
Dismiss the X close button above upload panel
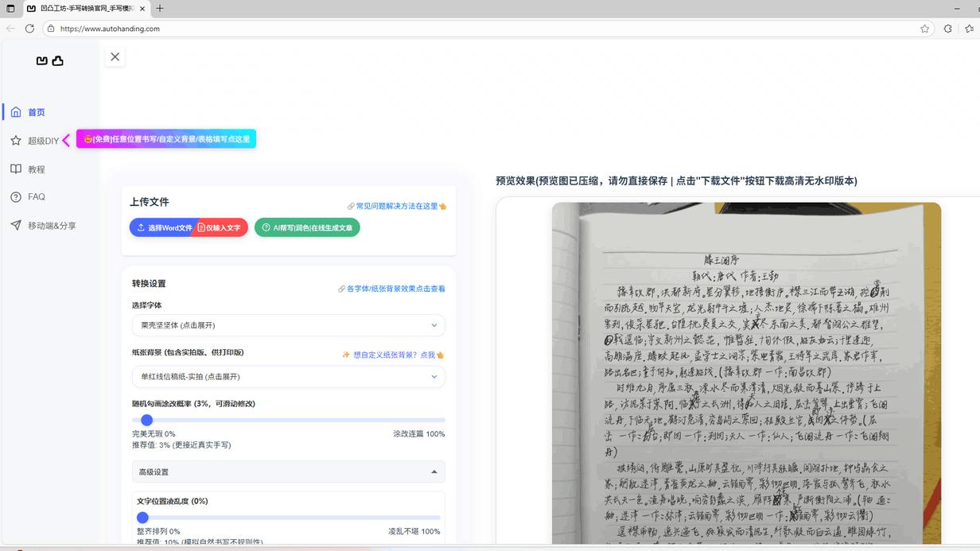115,56
